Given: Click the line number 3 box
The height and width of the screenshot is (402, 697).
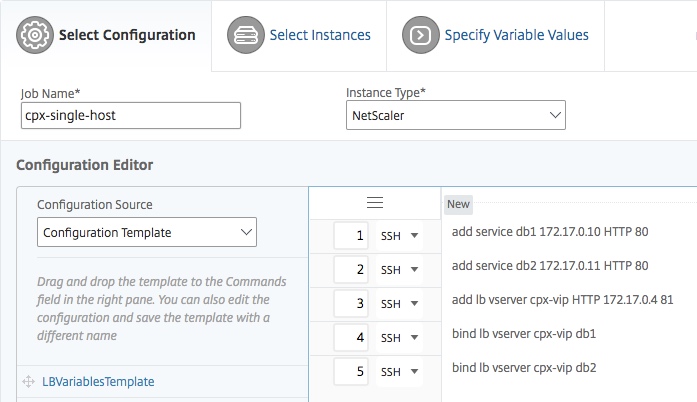Looking at the screenshot, I should pyautogui.click(x=351, y=304).
